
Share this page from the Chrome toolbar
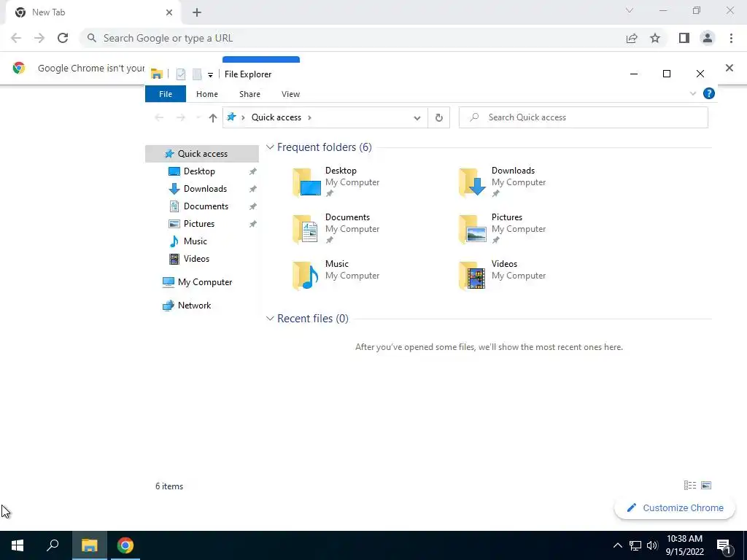[632, 38]
